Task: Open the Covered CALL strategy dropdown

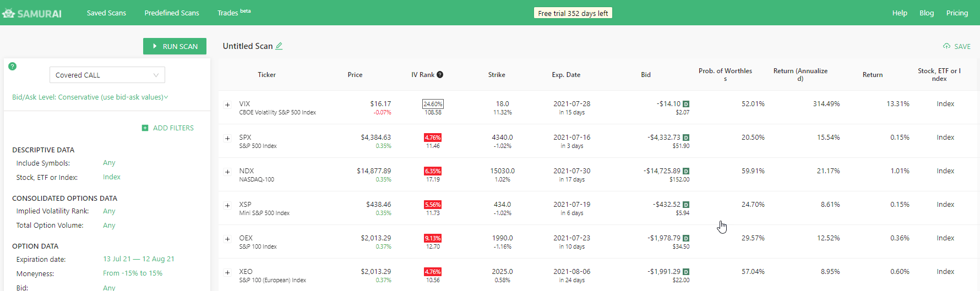Action: (x=107, y=75)
